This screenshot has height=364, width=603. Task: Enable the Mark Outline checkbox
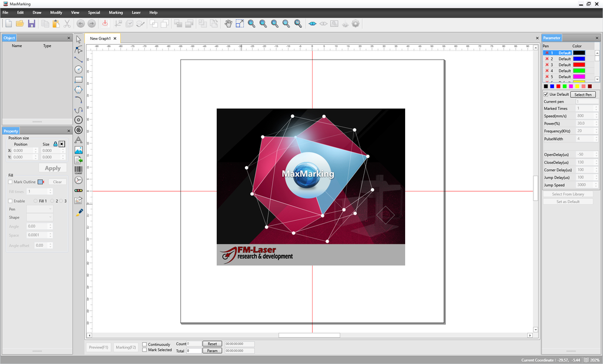[x=11, y=182]
